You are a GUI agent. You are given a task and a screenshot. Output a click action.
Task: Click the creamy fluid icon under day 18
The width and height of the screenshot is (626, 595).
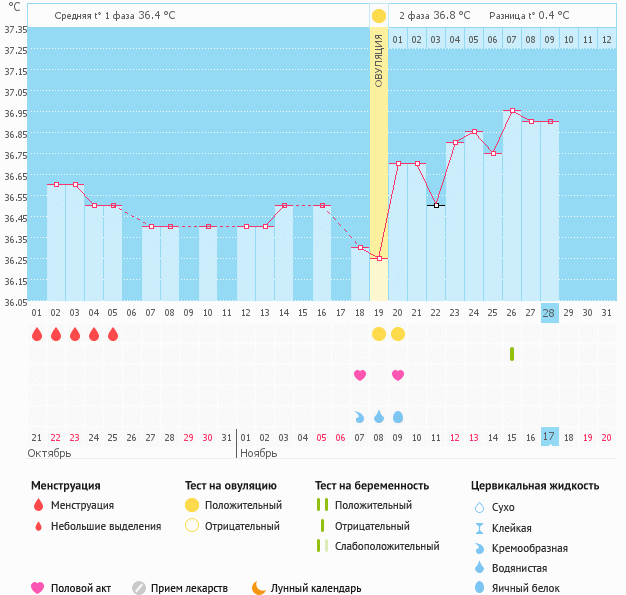pos(360,416)
